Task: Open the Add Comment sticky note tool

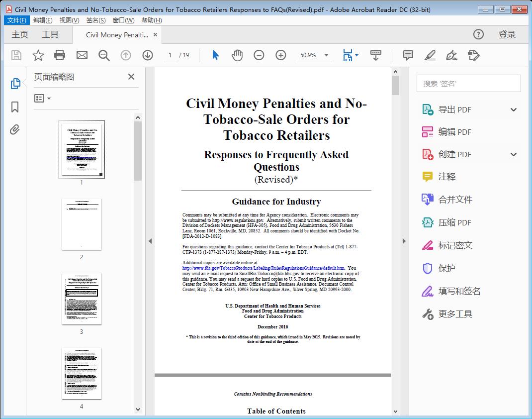Action: click(407, 55)
